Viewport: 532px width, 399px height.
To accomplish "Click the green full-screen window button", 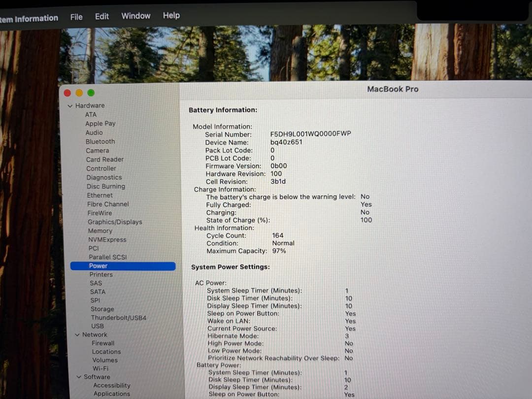I will coord(91,93).
